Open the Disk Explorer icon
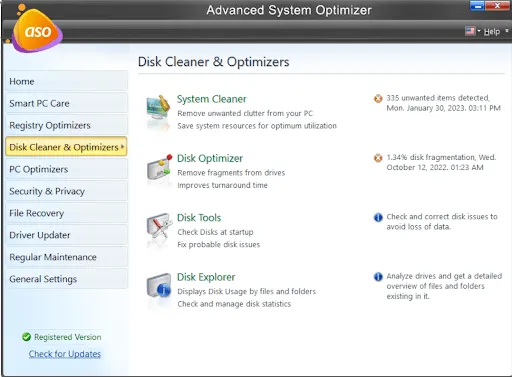 pyautogui.click(x=159, y=285)
